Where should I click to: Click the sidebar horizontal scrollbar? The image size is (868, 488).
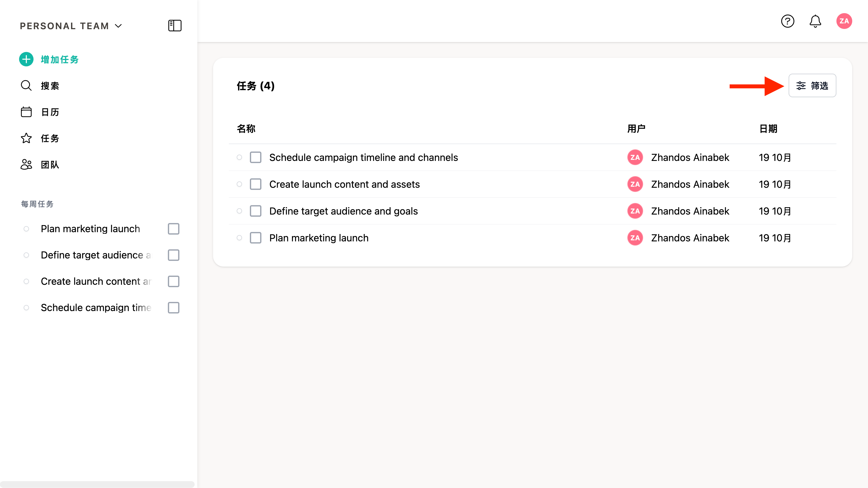tap(97, 484)
